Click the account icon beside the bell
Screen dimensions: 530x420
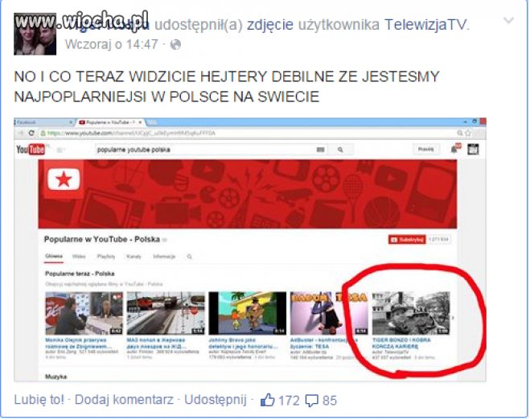[473, 149]
